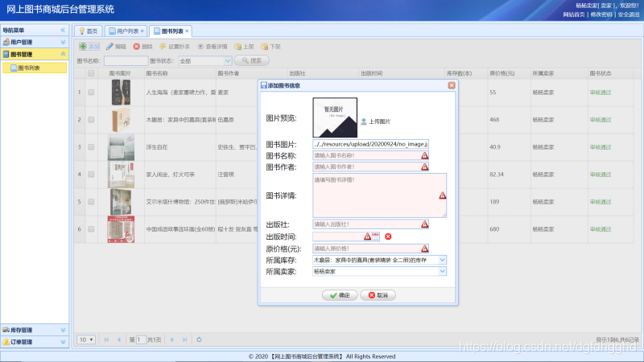Go to first page icon
The width and height of the screenshot is (644, 362).
click(x=106, y=339)
